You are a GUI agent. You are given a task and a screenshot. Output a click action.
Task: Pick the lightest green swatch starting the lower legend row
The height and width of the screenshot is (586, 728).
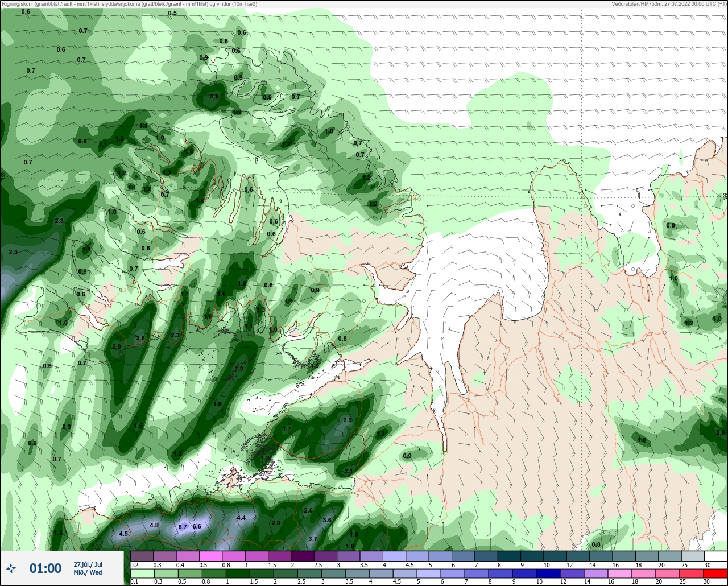pyautogui.click(x=142, y=573)
